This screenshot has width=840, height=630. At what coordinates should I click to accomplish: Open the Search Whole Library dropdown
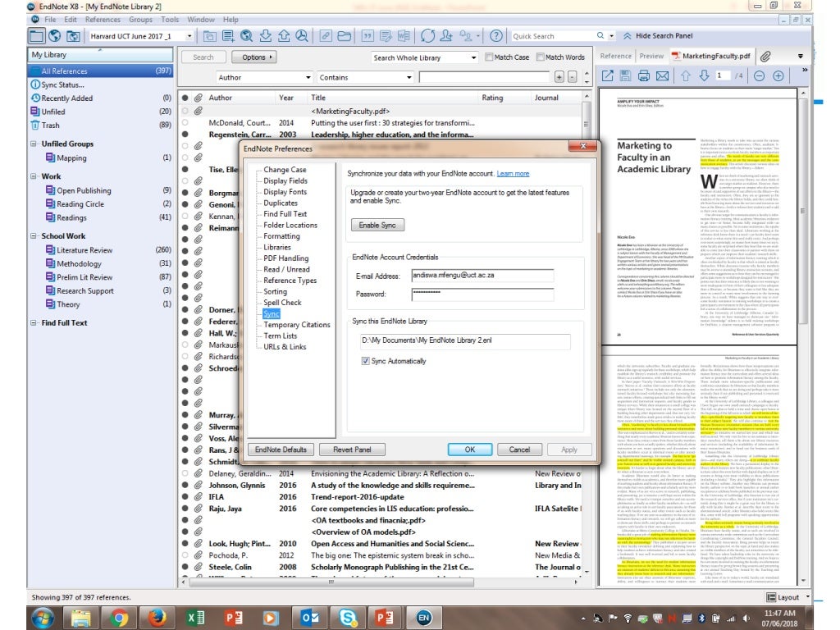coord(473,57)
